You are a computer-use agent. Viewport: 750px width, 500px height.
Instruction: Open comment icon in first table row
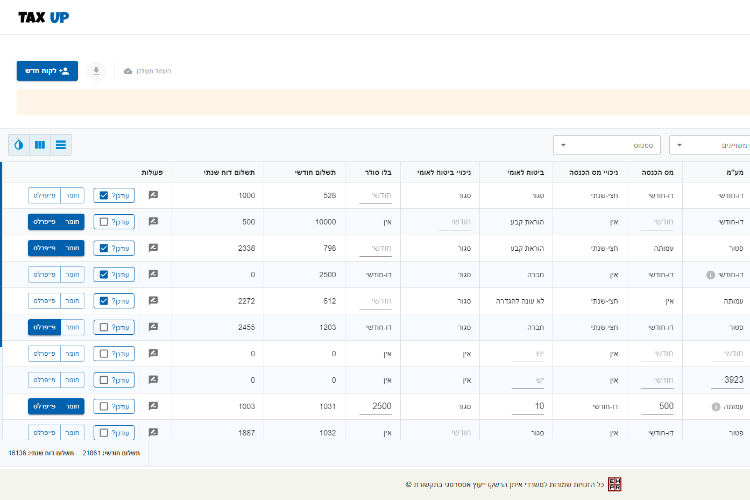pos(153,195)
